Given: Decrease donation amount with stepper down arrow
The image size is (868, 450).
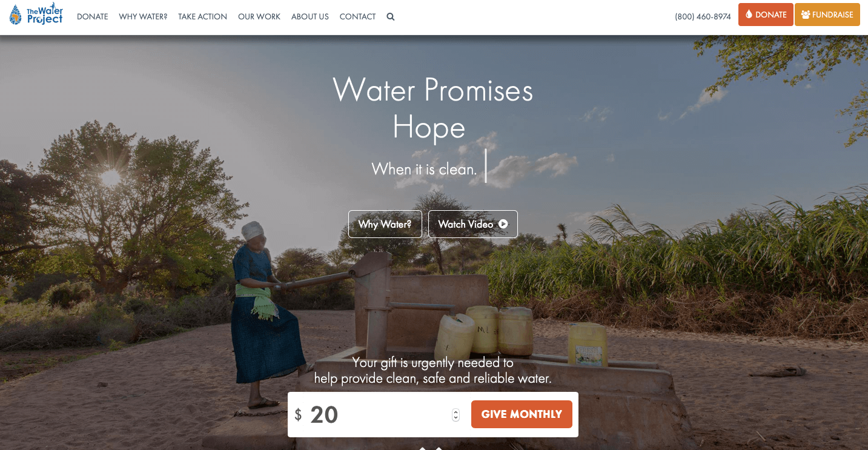Looking at the screenshot, I should click(x=456, y=418).
